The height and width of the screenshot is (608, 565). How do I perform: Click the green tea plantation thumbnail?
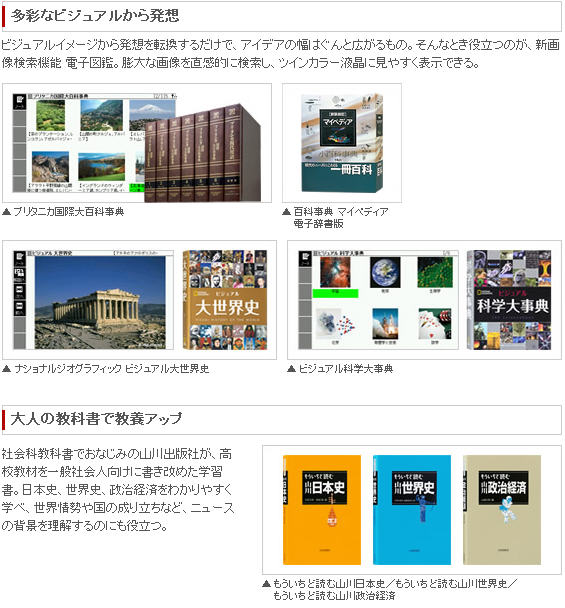click(x=50, y=116)
